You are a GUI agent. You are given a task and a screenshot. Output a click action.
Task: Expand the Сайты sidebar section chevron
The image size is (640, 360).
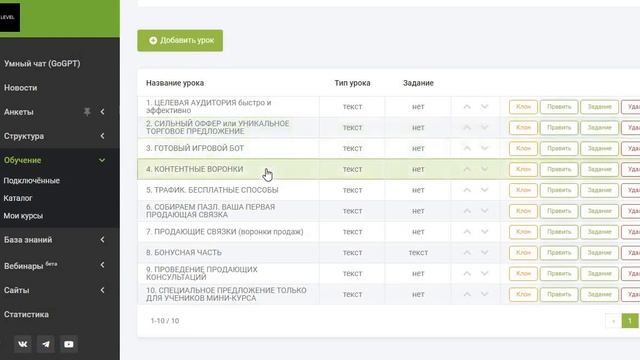point(102,290)
